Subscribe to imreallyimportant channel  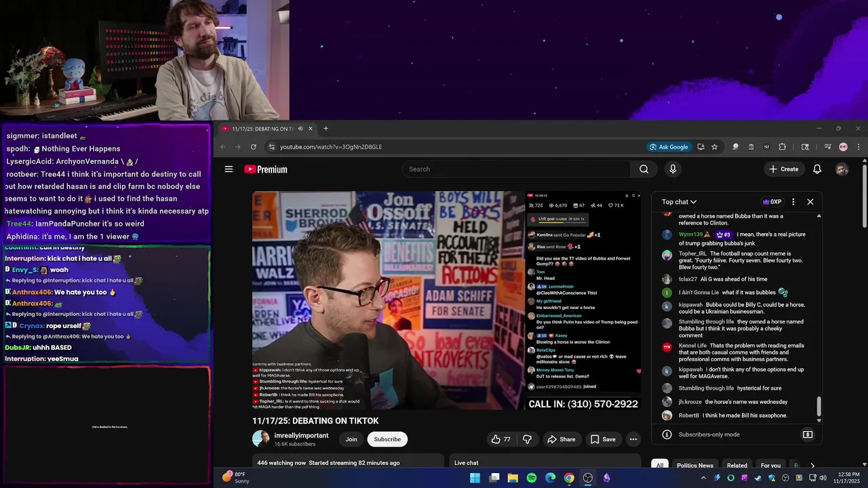point(387,439)
